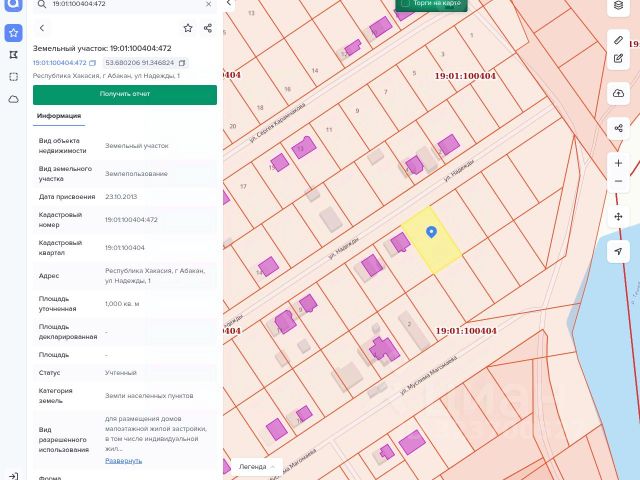This screenshot has height=480, width=640.
Task: Click Землепользование value in info table
Action: coord(136,174)
